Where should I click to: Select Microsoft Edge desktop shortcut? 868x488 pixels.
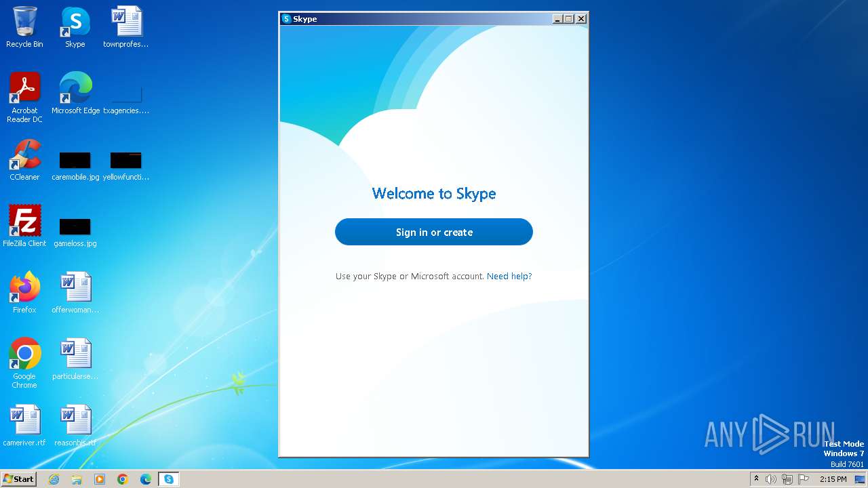75,94
